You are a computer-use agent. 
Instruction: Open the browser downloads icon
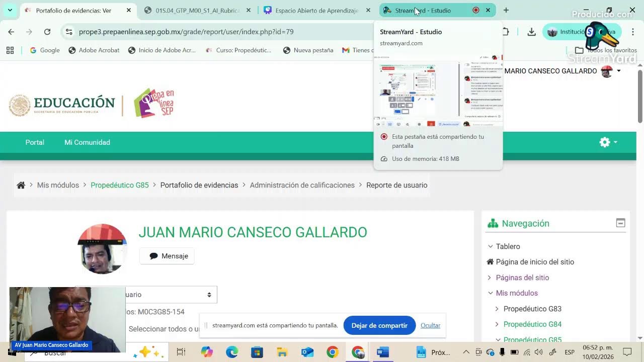point(531,32)
